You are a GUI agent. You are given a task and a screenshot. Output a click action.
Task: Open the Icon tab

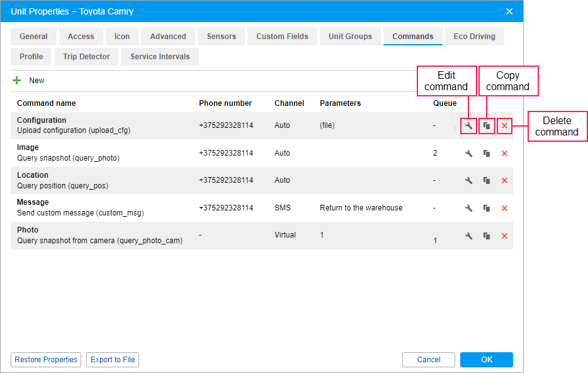[x=122, y=37]
